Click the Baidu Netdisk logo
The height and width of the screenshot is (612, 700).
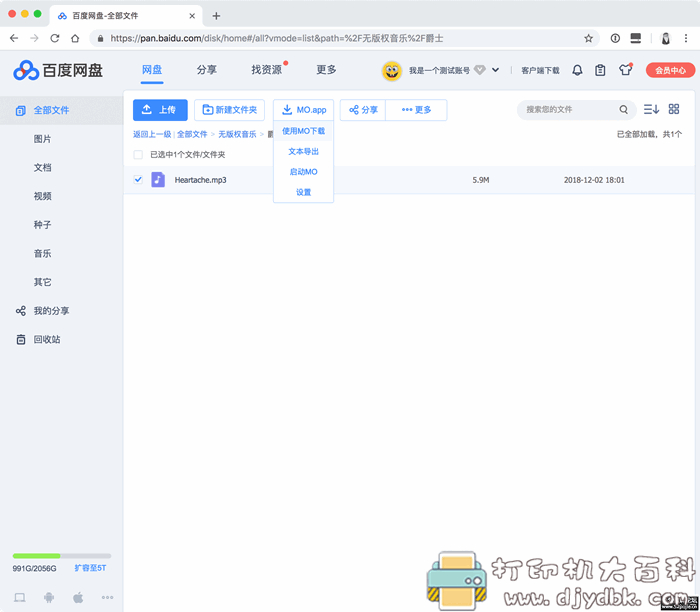pyautogui.click(x=58, y=70)
